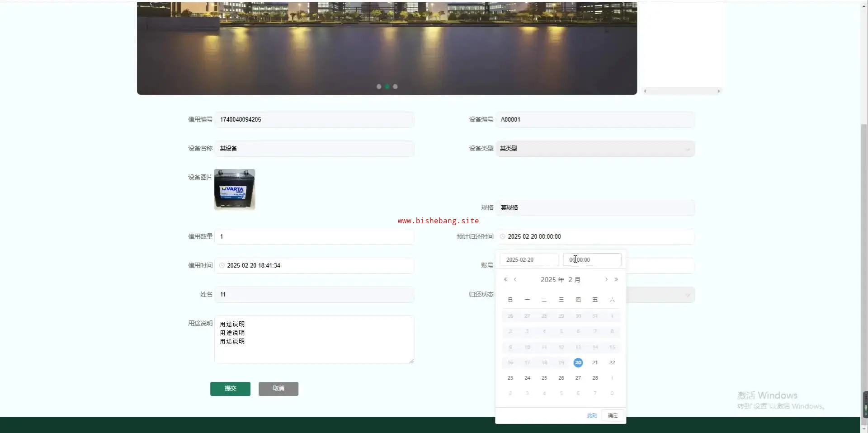Jump to next year in calendar
Viewport: 868px width, 433px height.
coord(616,280)
